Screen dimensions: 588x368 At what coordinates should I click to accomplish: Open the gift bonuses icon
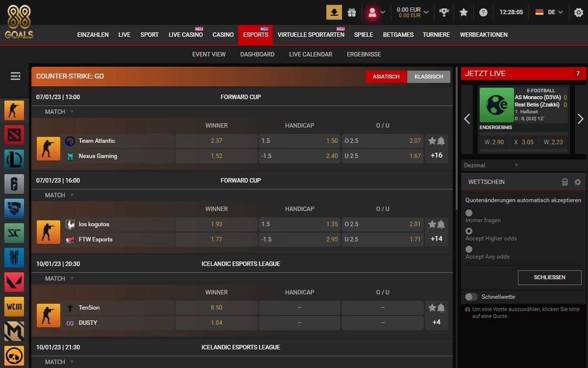pyautogui.click(x=352, y=12)
